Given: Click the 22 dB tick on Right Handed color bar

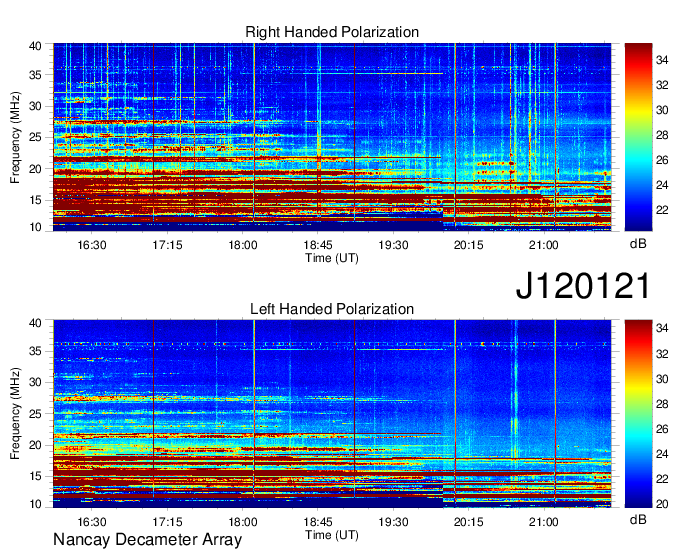Looking at the screenshot, I should 662,210.
